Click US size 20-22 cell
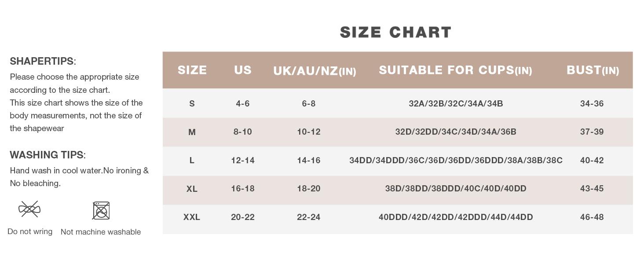The height and width of the screenshot is (264, 644). tap(243, 217)
